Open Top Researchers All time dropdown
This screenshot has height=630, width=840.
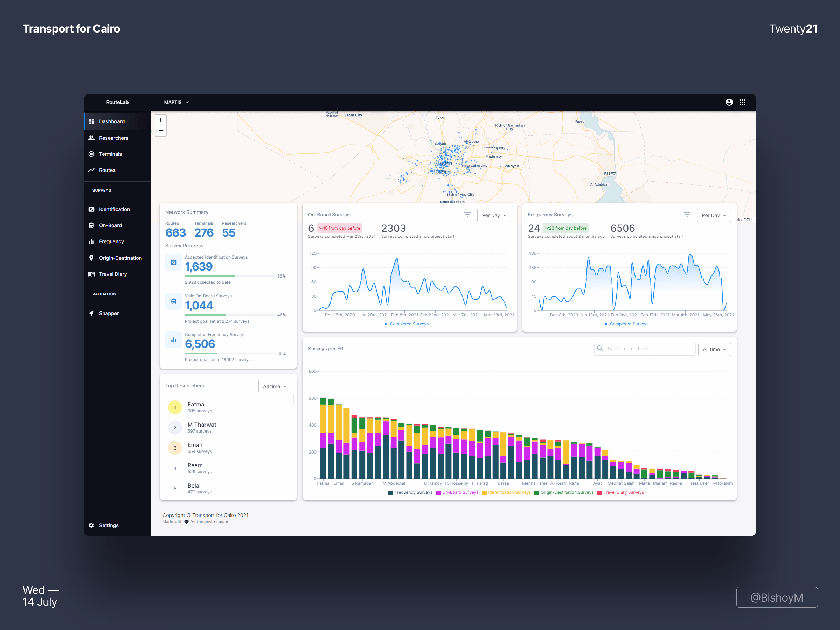[x=275, y=386]
